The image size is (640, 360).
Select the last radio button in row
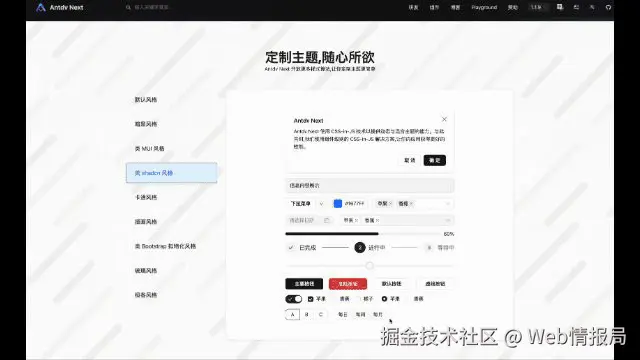(x=408, y=299)
